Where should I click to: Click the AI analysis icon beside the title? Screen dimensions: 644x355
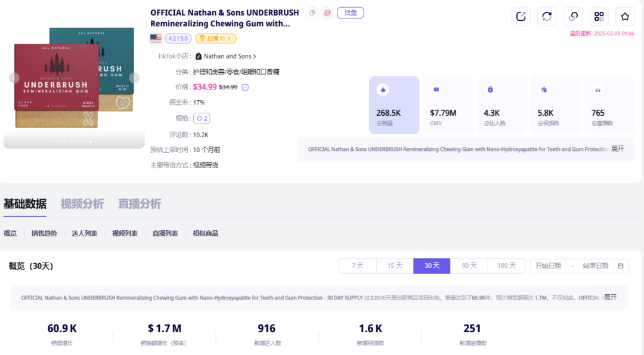(327, 13)
